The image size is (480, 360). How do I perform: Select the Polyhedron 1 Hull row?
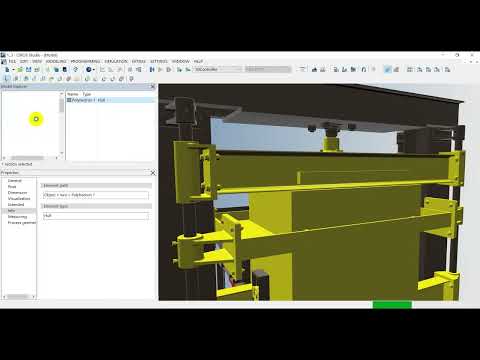click(111, 100)
